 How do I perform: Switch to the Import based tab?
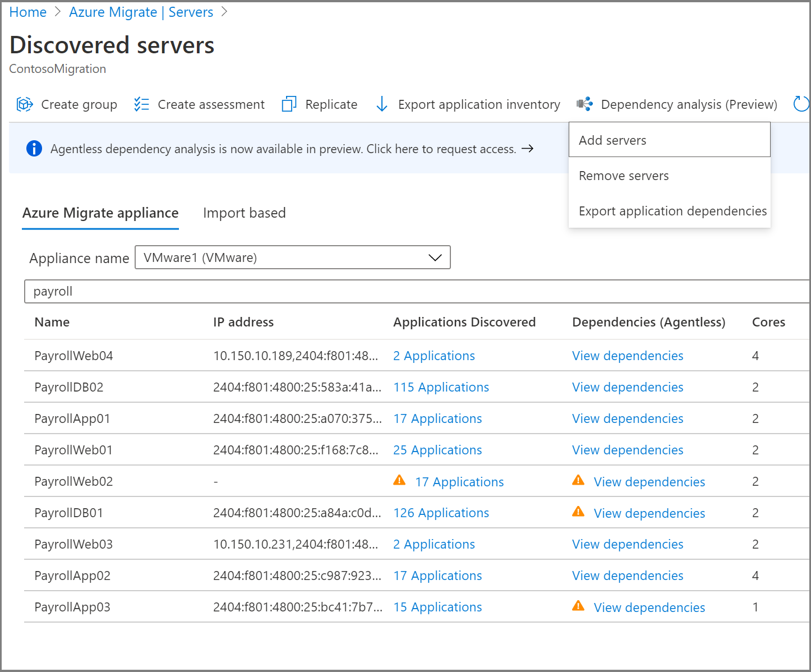coord(244,213)
